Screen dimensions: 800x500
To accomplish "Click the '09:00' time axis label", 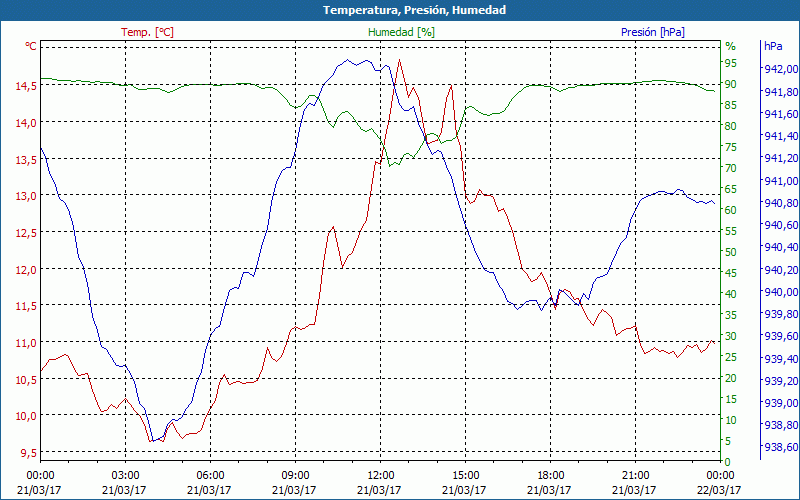I will tap(294, 477).
